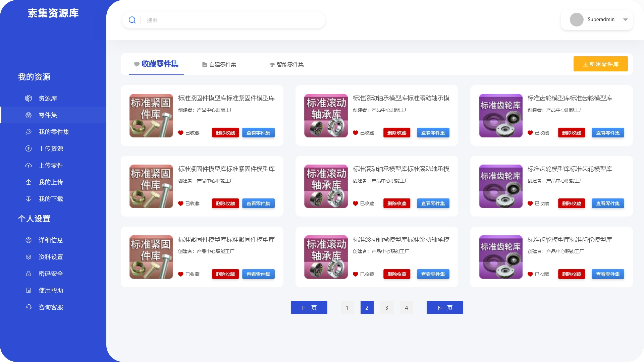Viewport: 644px width, 362px height.
Task: Open 资料设置 settings gear icon
Action: pyautogui.click(x=29, y=257)
